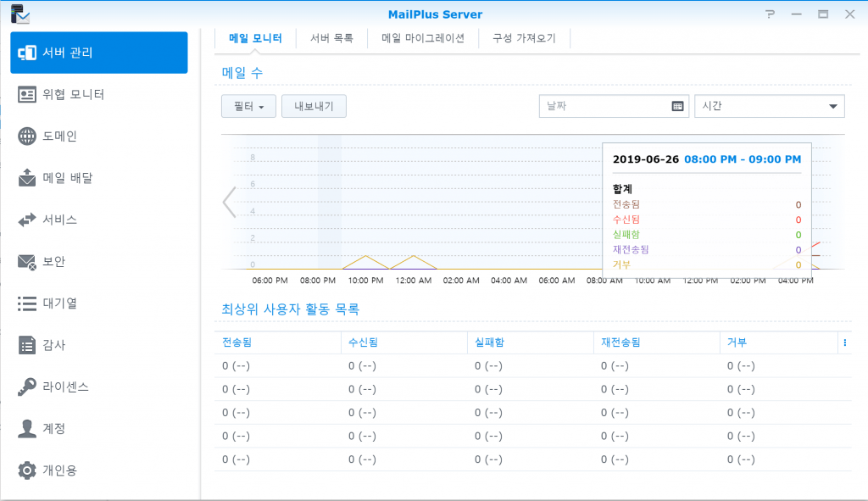This screenshot has height=501, width=868.
Task: Click the tooltip 재전송됨 legend entry
Action: click(631, 250)
